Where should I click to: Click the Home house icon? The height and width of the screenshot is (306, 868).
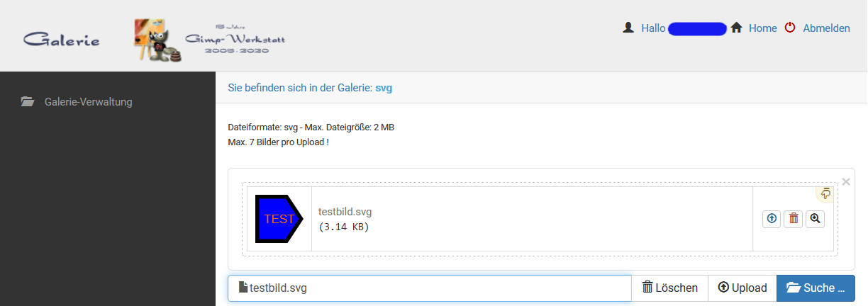pos(737,28)
